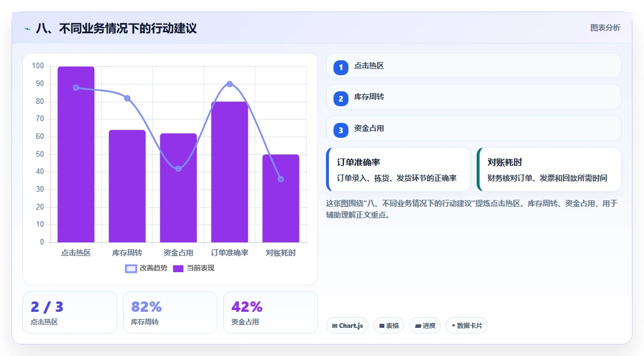Image resolution: width=644 pixels, height=356 pixels.
Task: Click the 库存周转 bar in chart
Action: coord(127,186)
